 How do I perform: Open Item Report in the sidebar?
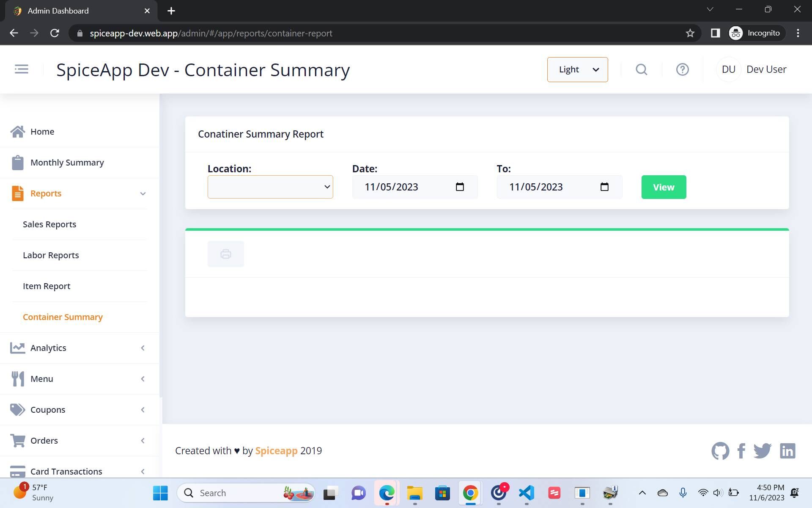47,286
